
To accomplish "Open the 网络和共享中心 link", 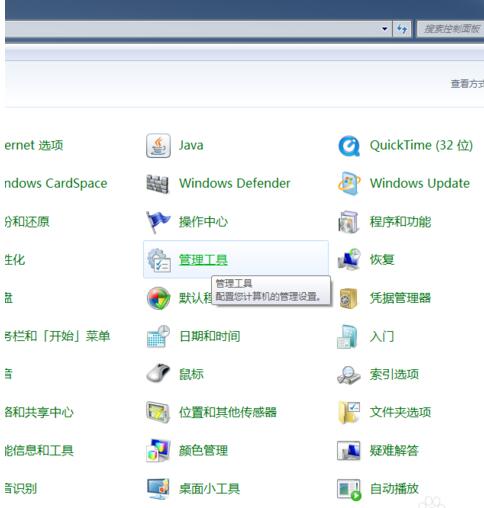I will (x=39, y=412).
